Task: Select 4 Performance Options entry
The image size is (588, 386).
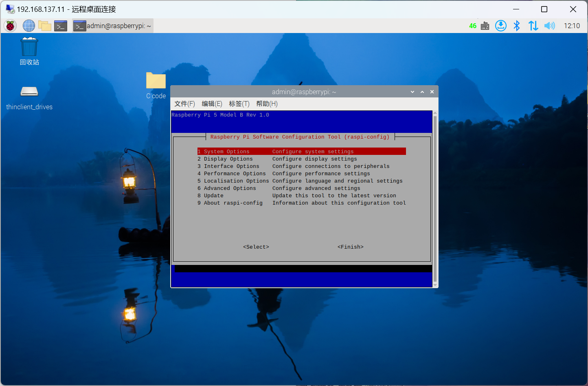Action: point(302,173)
